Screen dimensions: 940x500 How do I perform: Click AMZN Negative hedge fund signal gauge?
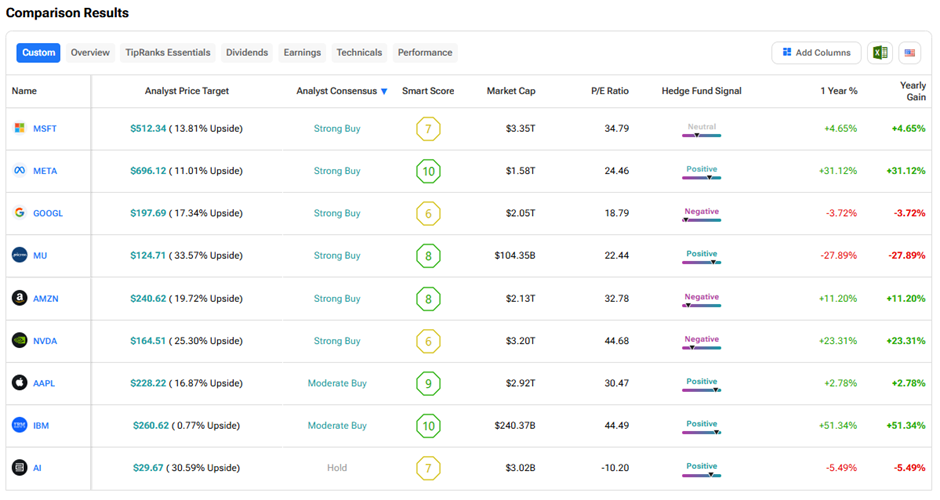click(x=701, y=300)
